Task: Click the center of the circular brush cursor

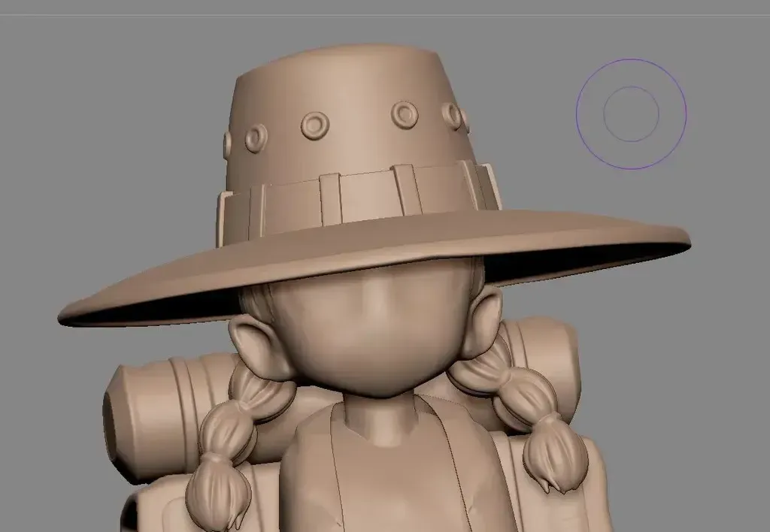Action: coord(632,113)
